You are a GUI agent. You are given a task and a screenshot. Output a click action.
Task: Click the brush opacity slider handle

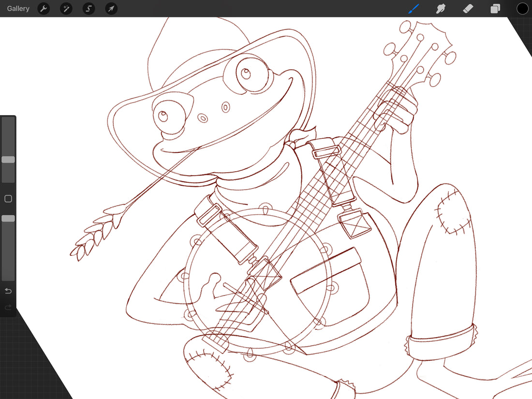coord(8,219)
